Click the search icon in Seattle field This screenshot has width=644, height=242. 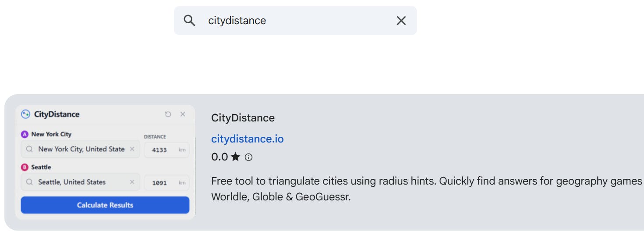[29, 182]
